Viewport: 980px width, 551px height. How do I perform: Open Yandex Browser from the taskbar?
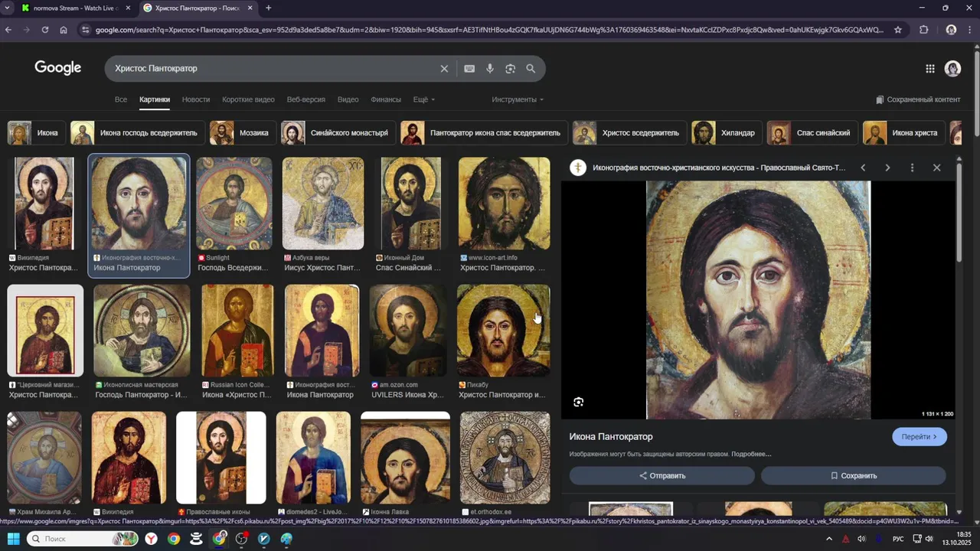(152, 539)
